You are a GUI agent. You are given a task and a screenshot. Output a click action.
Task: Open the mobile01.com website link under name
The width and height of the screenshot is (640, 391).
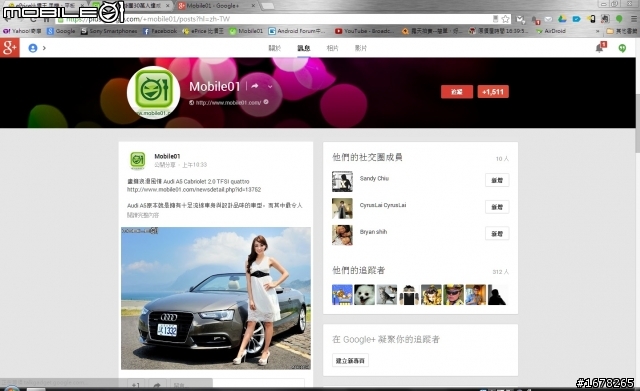(x=228, y=102)
